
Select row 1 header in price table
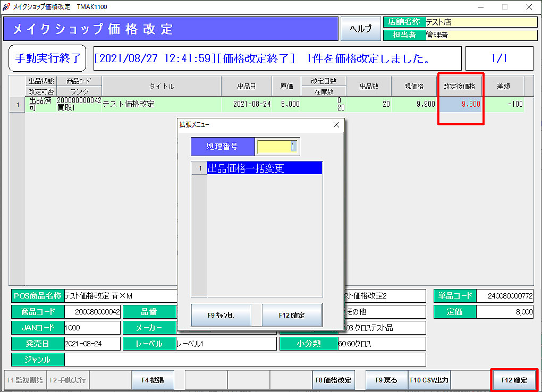pyautogui.click(x=17, y=105)
